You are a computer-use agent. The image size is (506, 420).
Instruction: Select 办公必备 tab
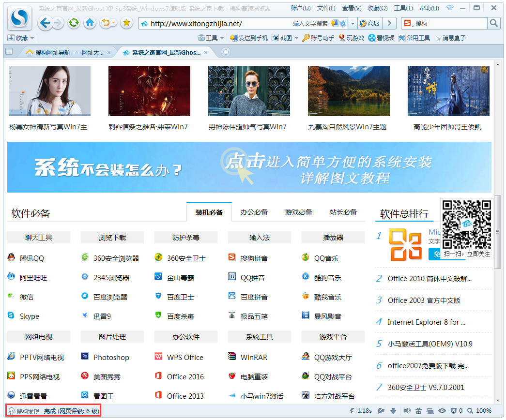[x=254, y=212]
